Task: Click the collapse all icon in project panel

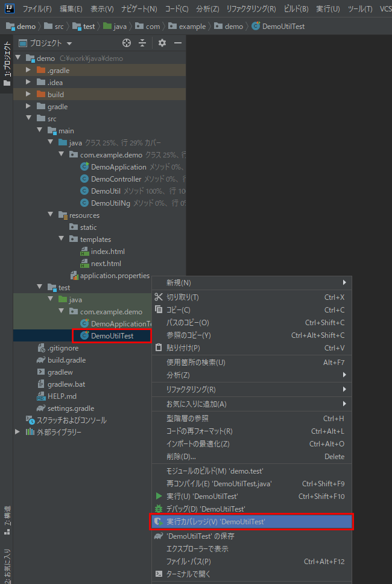Action: click(x=142, y=43)
